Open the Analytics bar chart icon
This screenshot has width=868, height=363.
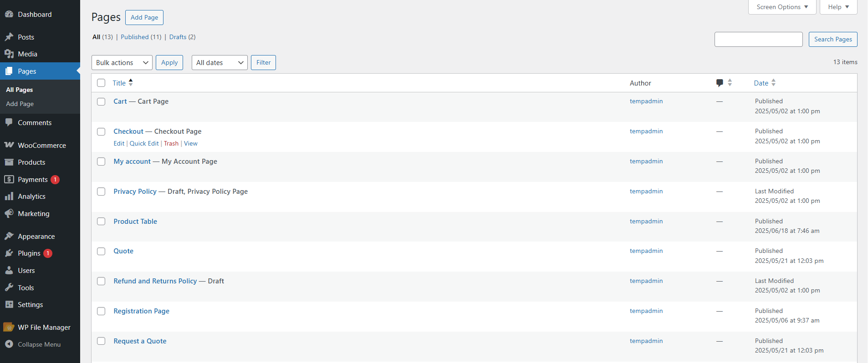[9, 197]
